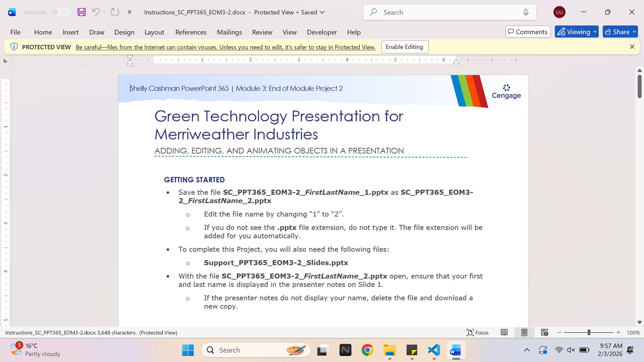
Task: Switch to Read Mode view icon
Action: (504, 333)
